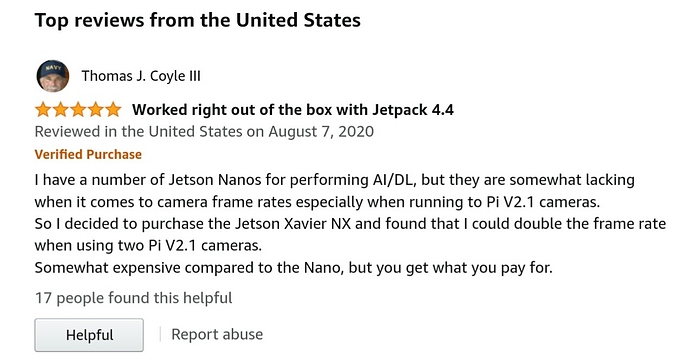Click divider between Helpful and Report abuse
This screenshot has height=363, width=690.
[160, 334]
